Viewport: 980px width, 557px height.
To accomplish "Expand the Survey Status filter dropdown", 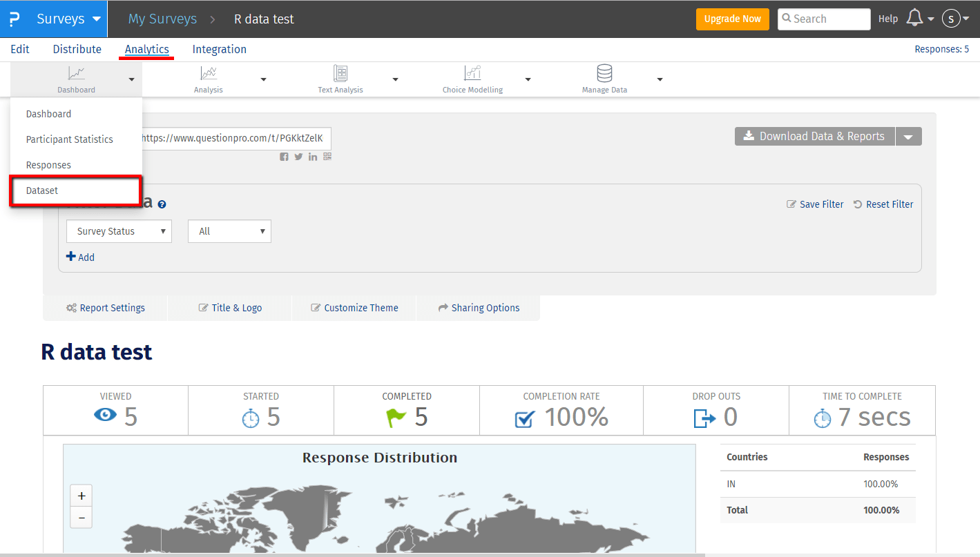I will click(119, 231).
